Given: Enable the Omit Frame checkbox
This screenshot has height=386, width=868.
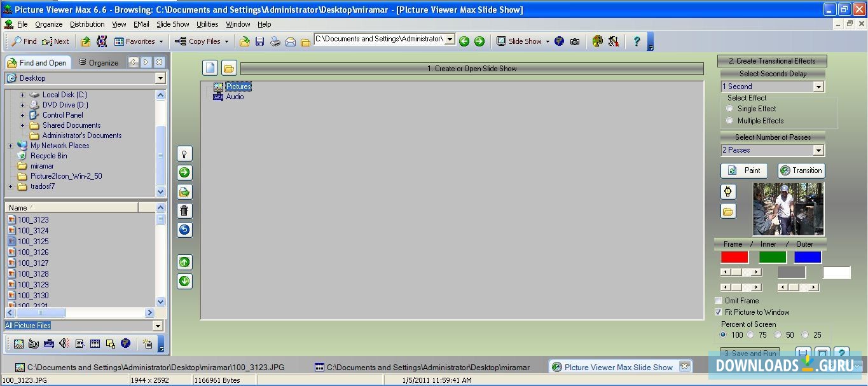Looking at the screenshot, I should tap(719, 300).
